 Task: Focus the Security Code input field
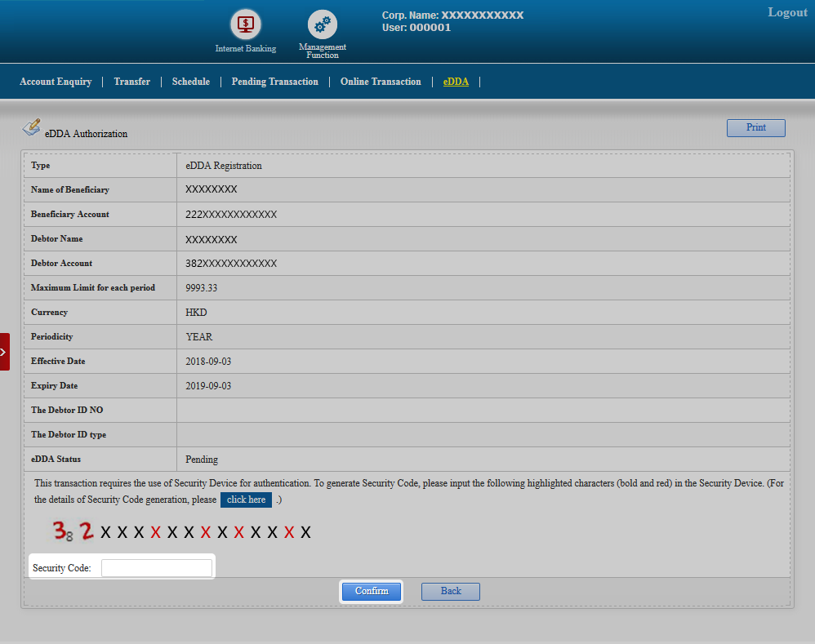(156, 568)
